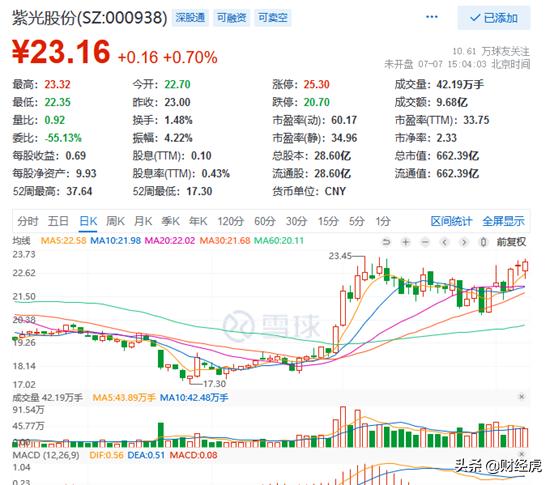This screenshot has width=554, height=485.
Task: Click the stock title 紫光股份(SZ:000938)
Action: point(90,18)
